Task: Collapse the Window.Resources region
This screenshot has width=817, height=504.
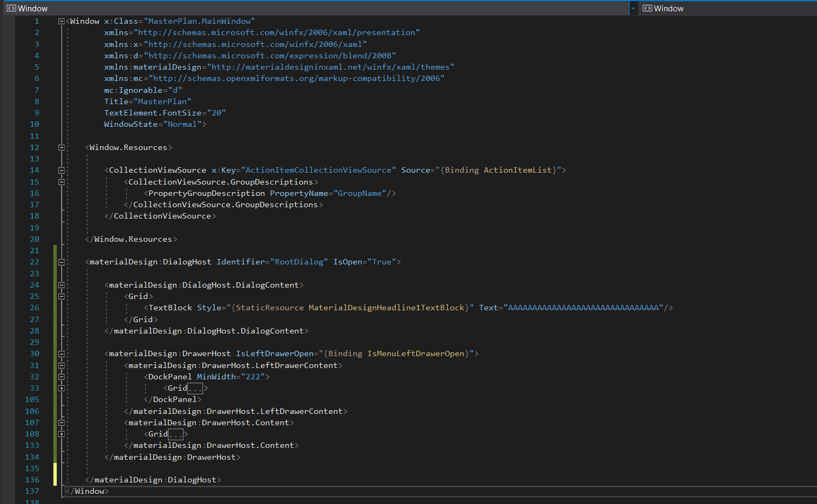Action: point(61,147)
